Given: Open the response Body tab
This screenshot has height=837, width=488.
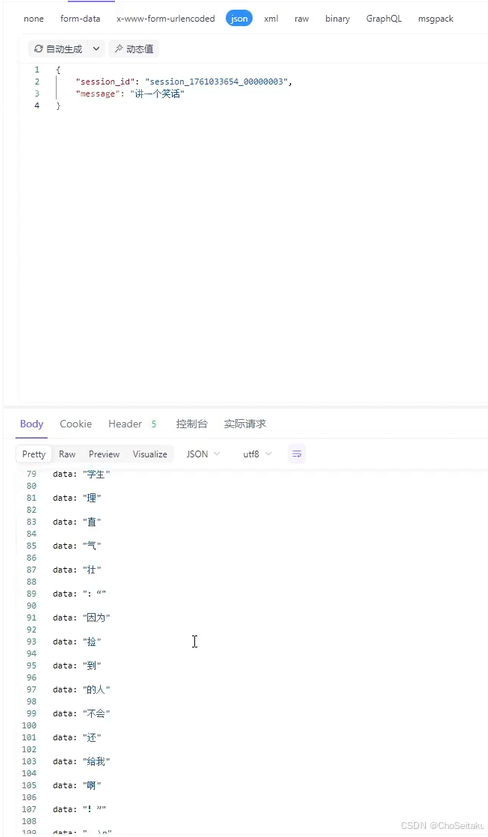Looking at the screenshot, I should click(32, 424).
